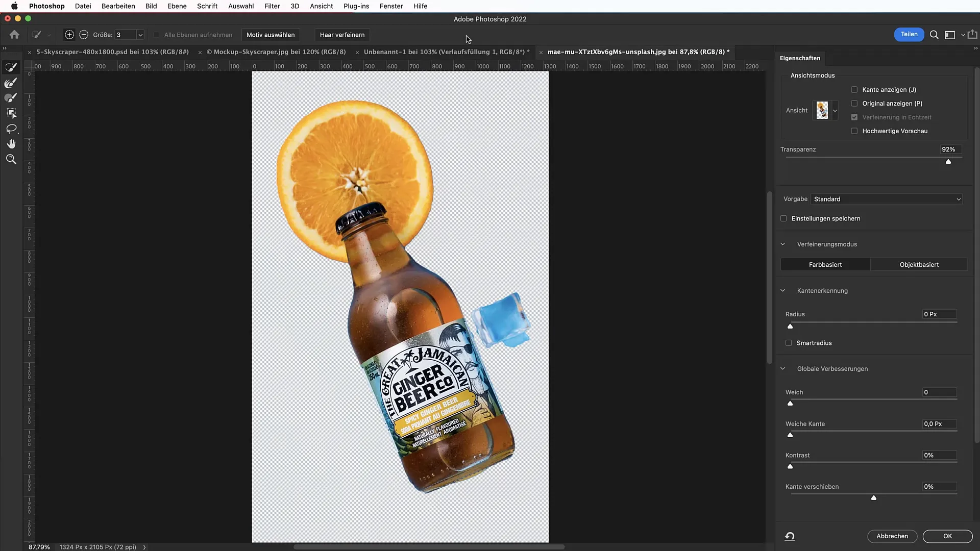Open the search magnifier icon
The image size is (980, 551).
934,35
